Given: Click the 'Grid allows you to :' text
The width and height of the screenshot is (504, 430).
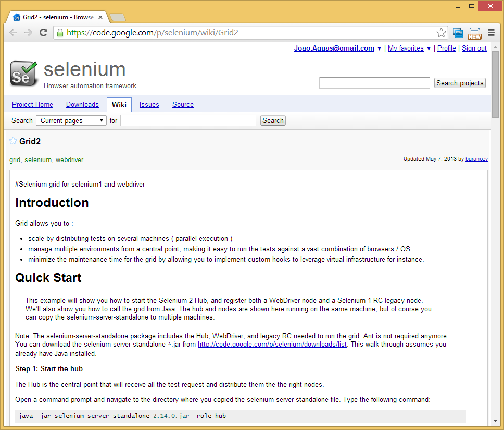Looking at the screenshot, I should (44, 224).
